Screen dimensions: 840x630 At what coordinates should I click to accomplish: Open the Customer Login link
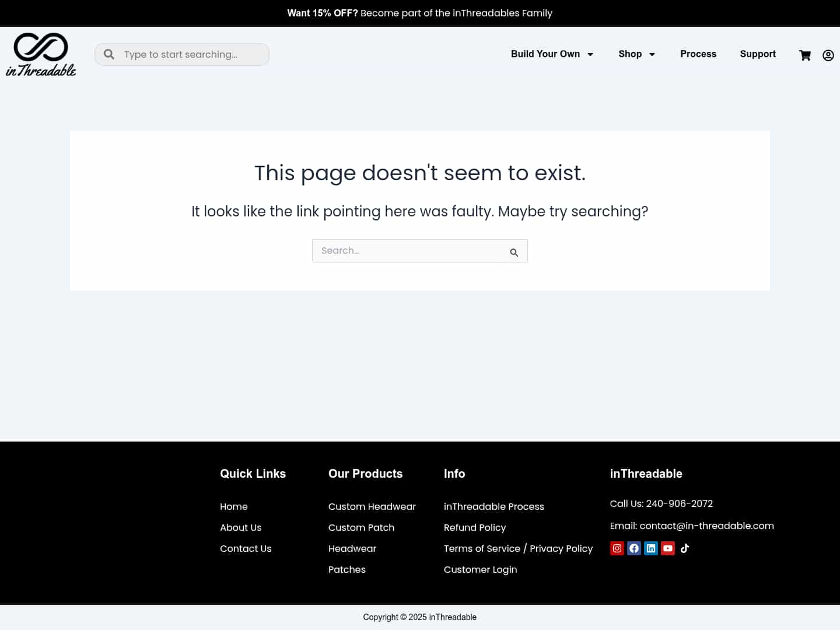pos(481,569)
